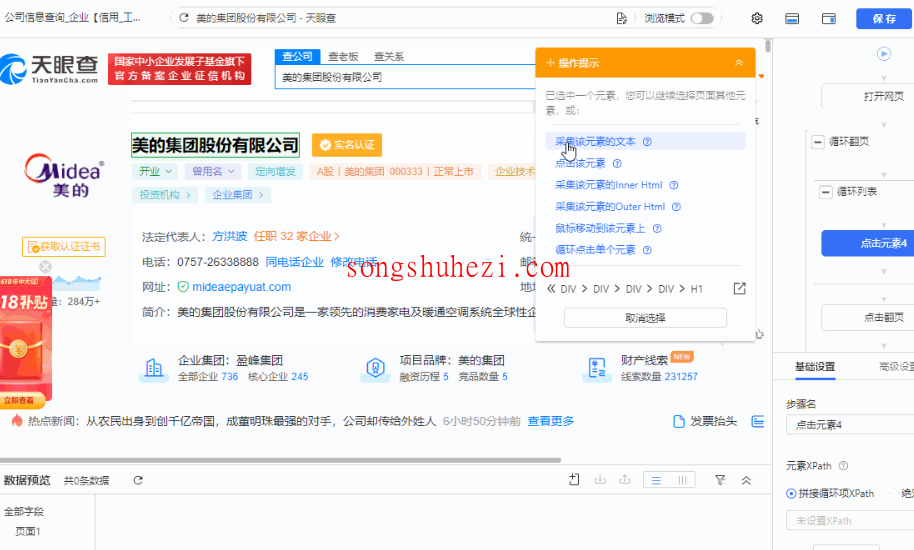The image size is (914, 550).
Task: Click the reload icon in address bar
Action: (x=184, y=18)
